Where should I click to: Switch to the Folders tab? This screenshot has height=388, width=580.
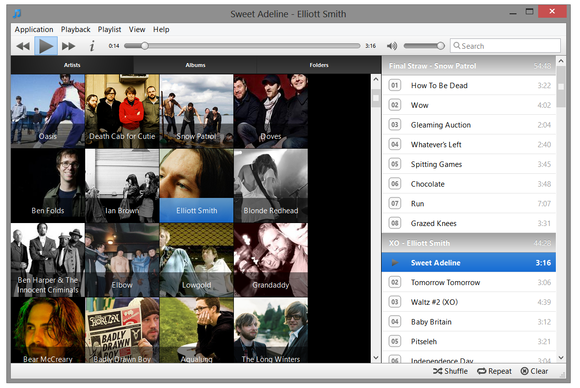click(319, 65)
